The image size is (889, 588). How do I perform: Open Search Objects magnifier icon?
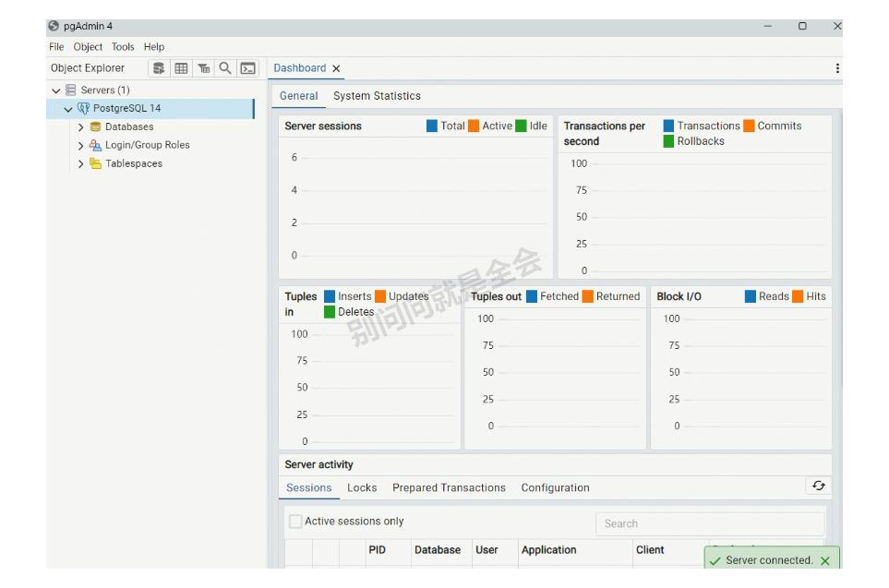tap(225, 68)
